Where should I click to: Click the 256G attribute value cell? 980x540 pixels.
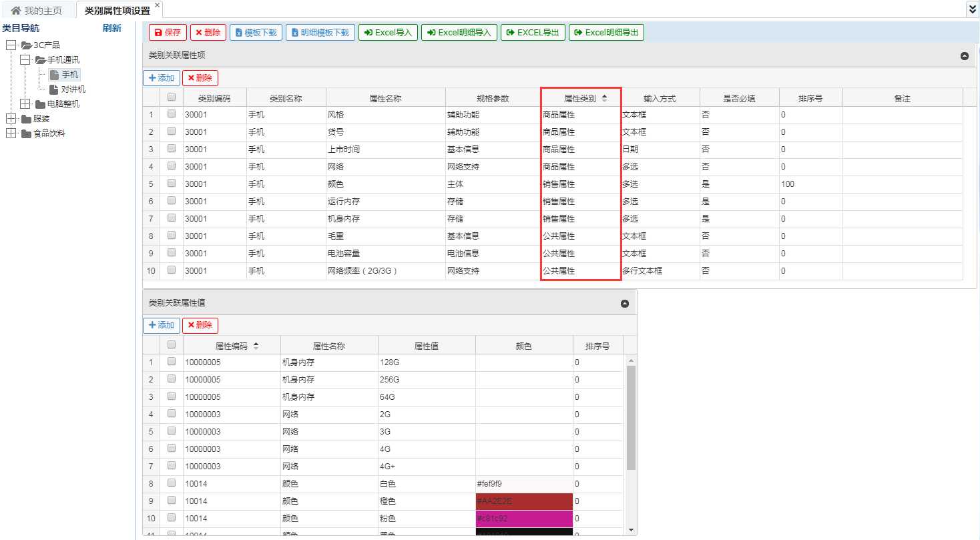click(427, 380)
